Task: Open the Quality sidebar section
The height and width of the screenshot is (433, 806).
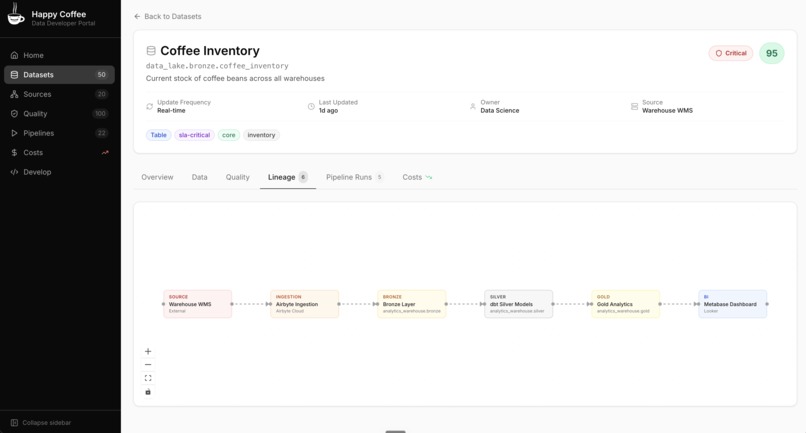Action: (59, 114)
